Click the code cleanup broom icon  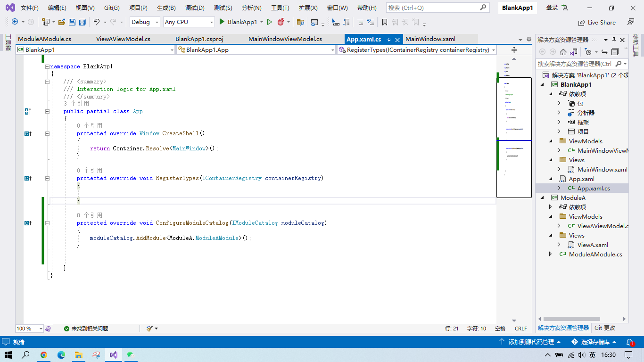point(149,329)
